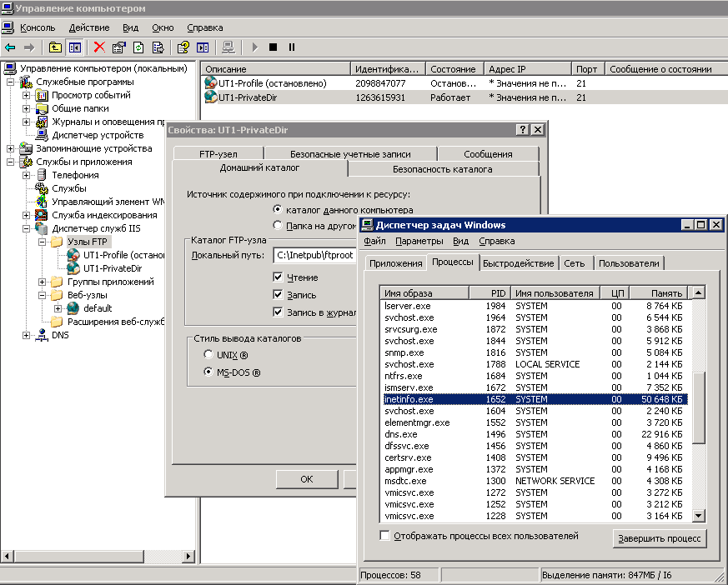Expand the Запоминающие устройства node
The width and height of the screenshot is (728, 585).
(10, 148)
